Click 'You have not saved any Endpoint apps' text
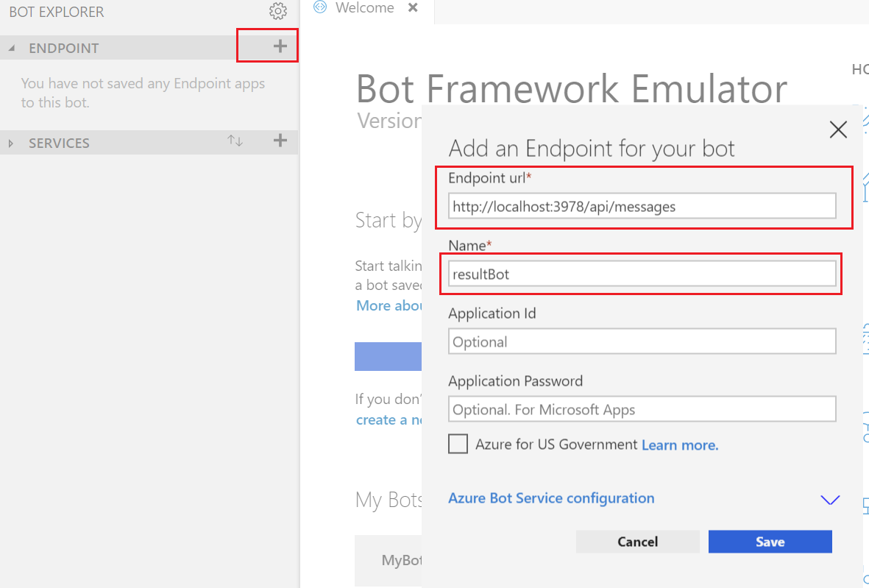869x588 pixels. click(x=143, y=93)
